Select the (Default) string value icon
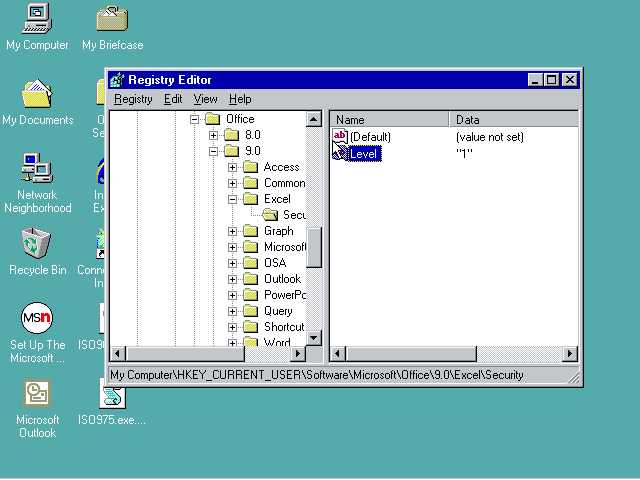640x480 pixels. click(x=340, y=136)
